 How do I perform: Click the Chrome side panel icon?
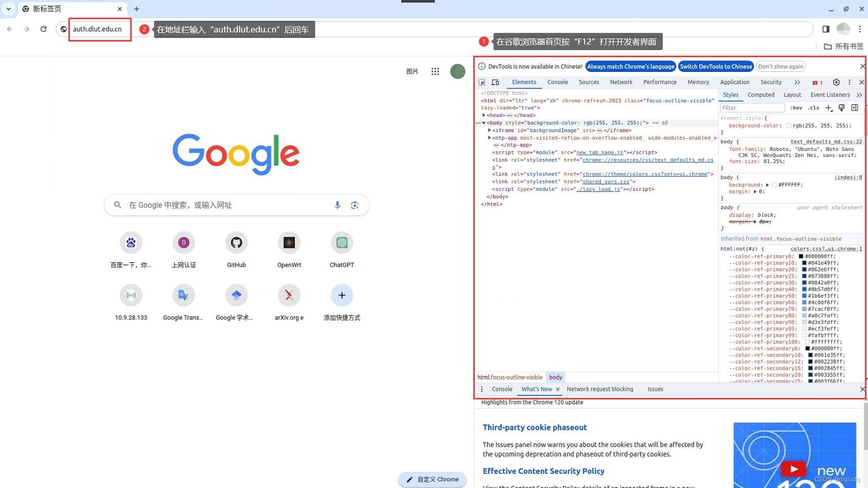(x=826, y=29)
